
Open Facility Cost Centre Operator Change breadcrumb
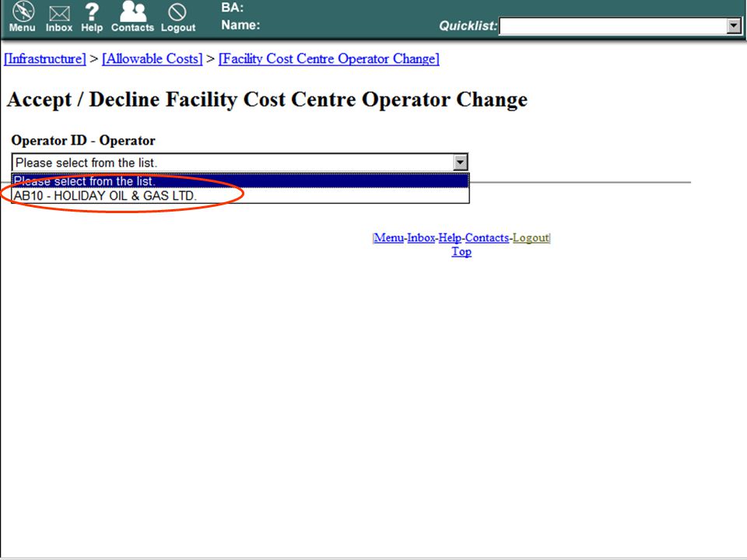pos(328,58)
